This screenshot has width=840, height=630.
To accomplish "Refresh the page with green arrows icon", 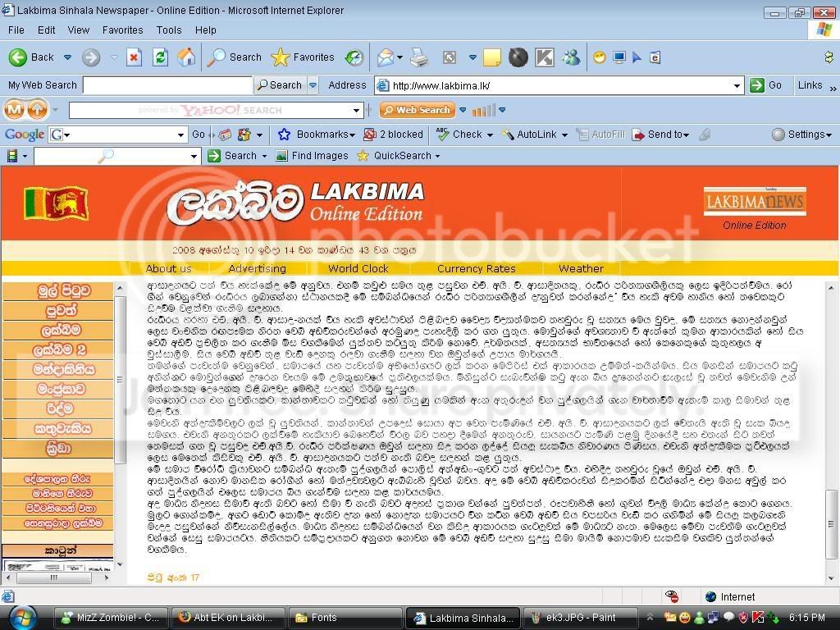I will point(160,57).
